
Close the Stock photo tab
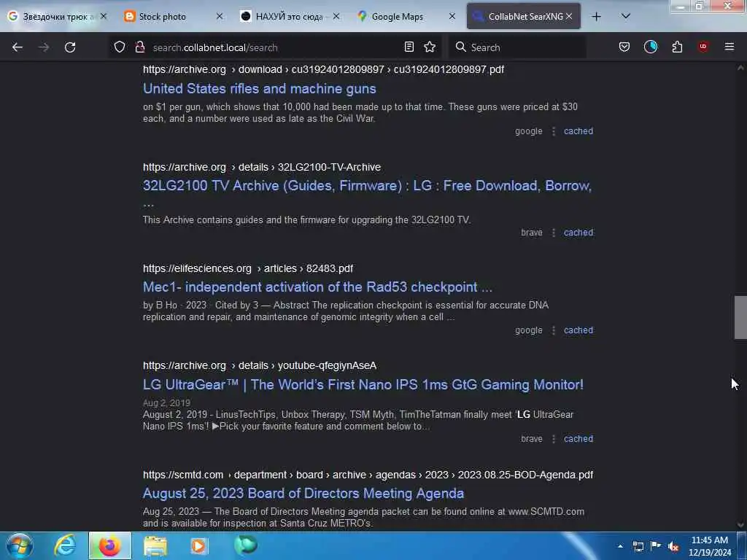[x=220, y=16]
